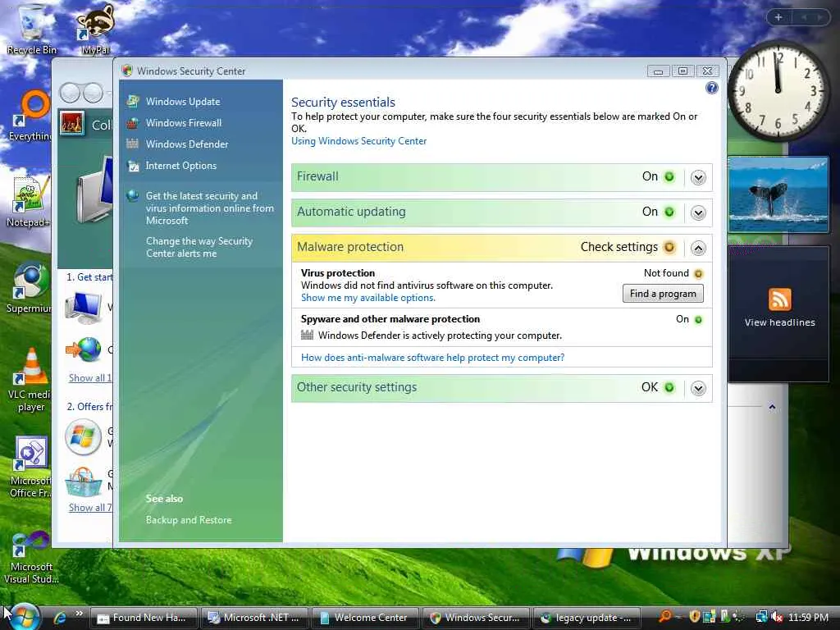Viewport: 840px width, 630px height.
Task: Open anti-malware software help link
Action: (x=433, y=358)
